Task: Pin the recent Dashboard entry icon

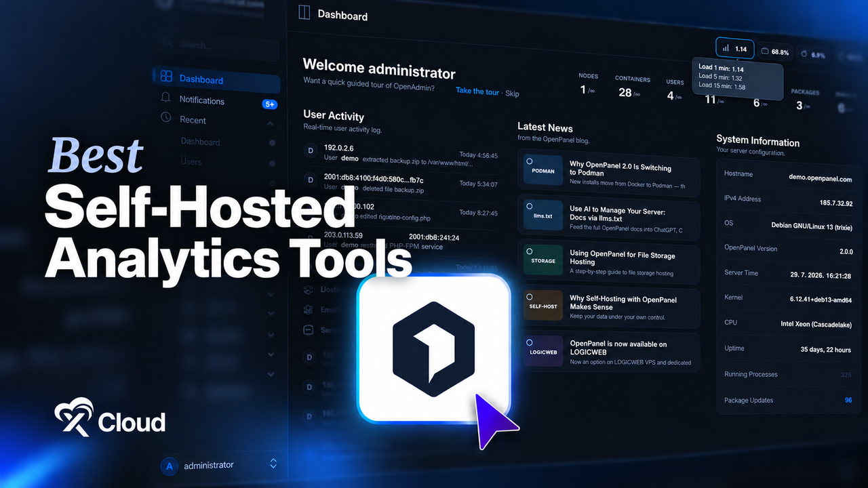Action: (x=272, y=143)
